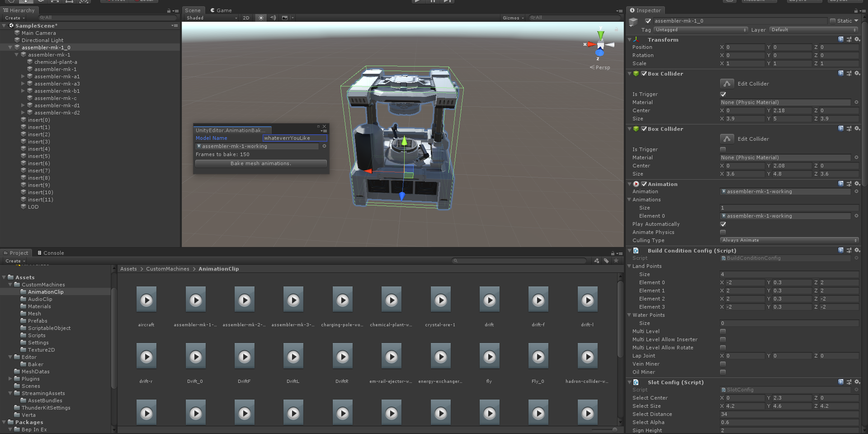The height and width of the screenshot is (434, 868).
Task: Disable the Animation component checkbox
Action: pos(644,184)
